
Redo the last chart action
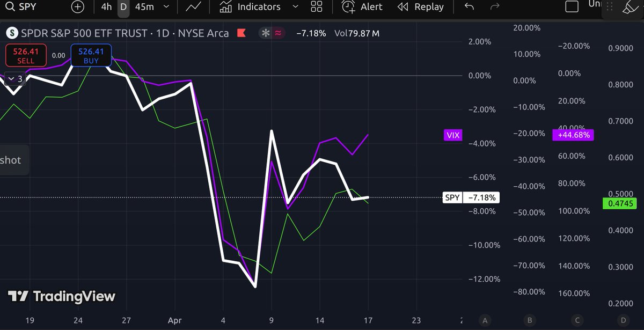click(495, 7)
